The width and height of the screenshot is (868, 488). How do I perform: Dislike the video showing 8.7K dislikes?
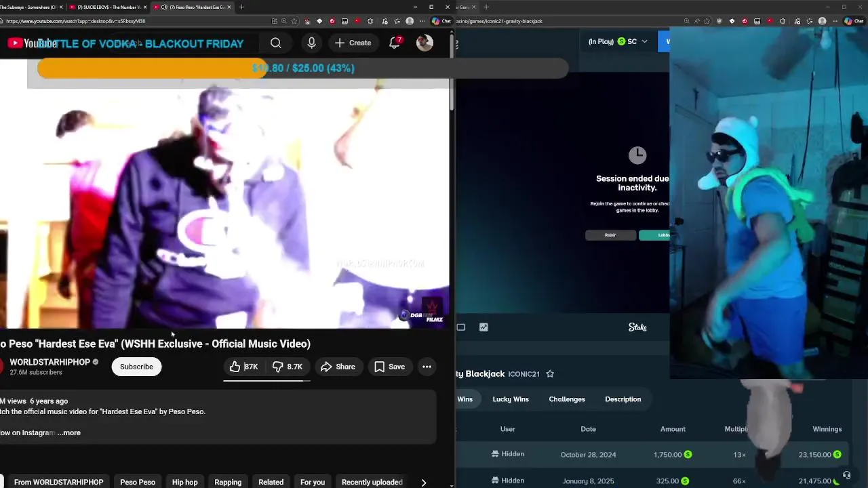pyautogui.click(x=288, y=367)
